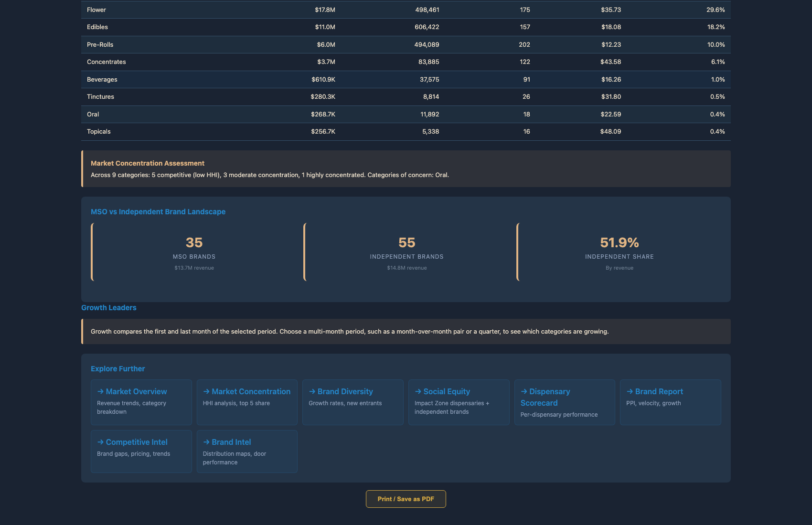812x525 pixels.
Task: Click the $31.80 Tinctures price value
Action: point(611,97)
